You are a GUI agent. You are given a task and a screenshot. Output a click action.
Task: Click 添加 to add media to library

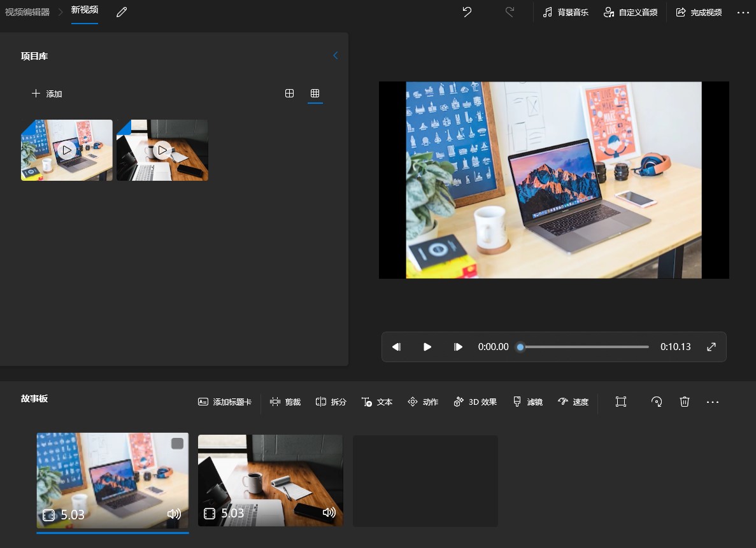(x=47, y=94)
